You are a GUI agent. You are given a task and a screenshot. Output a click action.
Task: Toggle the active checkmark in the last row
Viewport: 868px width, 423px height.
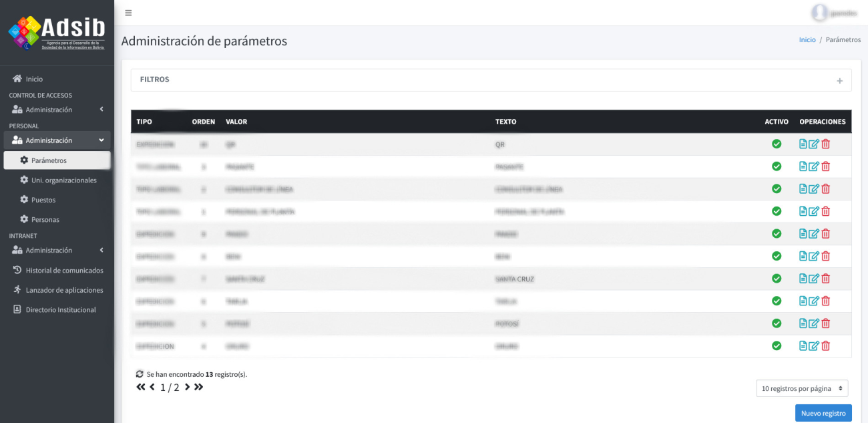pyautogui.click(x=777, y=345)
